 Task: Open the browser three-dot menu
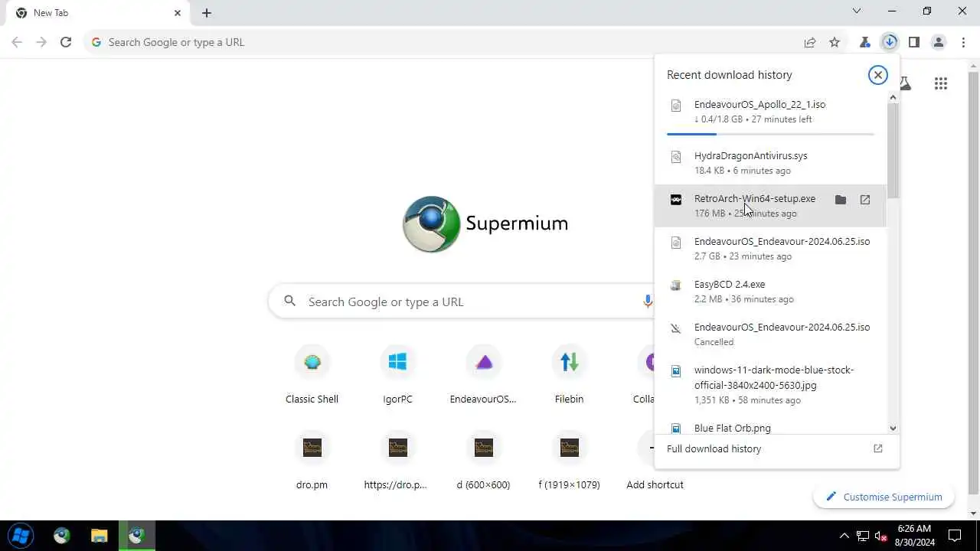pyautogui.click(x=963, y=42)
